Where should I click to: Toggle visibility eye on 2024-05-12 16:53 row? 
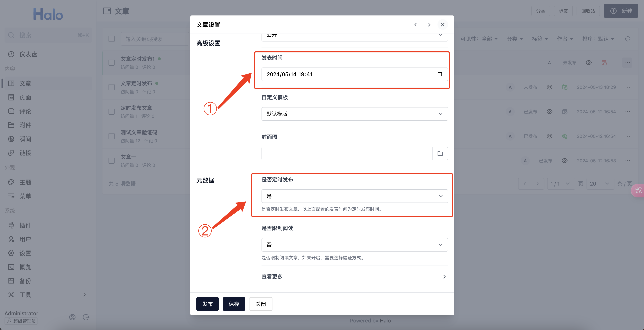tap(564, 161)
